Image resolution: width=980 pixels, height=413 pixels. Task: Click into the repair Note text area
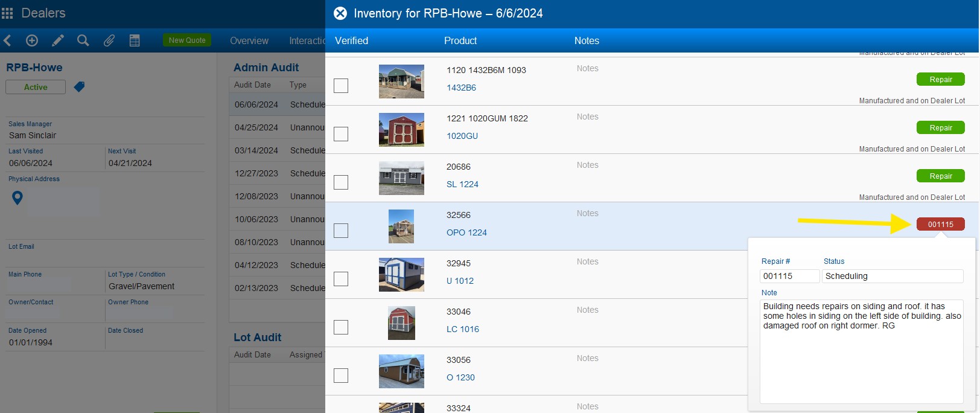click(861, 351)
